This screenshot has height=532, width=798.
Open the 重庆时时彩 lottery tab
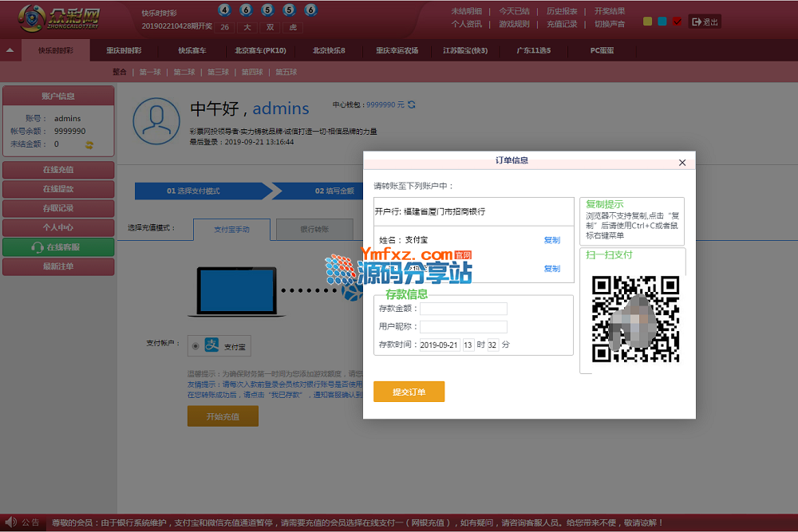[x=124, y=50]
